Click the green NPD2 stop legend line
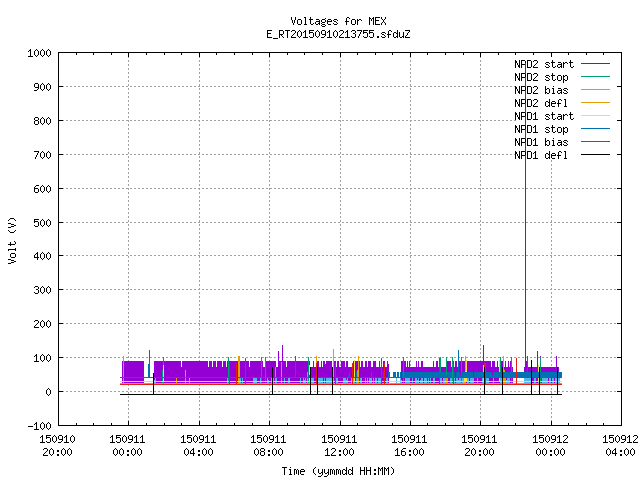Image resolution: width=640 pixels, height=480 pixels. tap(596, 77)
